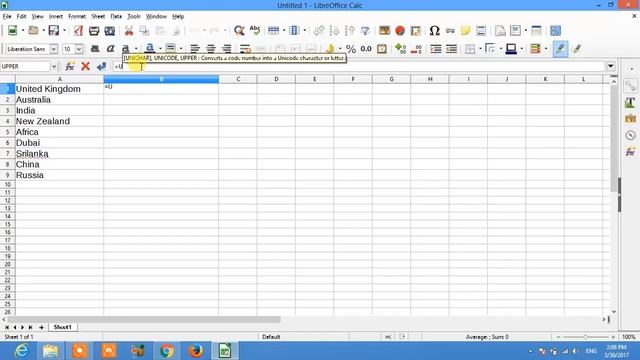This screenshot has width=640, height=360.
Task: Format cell as number 0.0
Action: 366,49
